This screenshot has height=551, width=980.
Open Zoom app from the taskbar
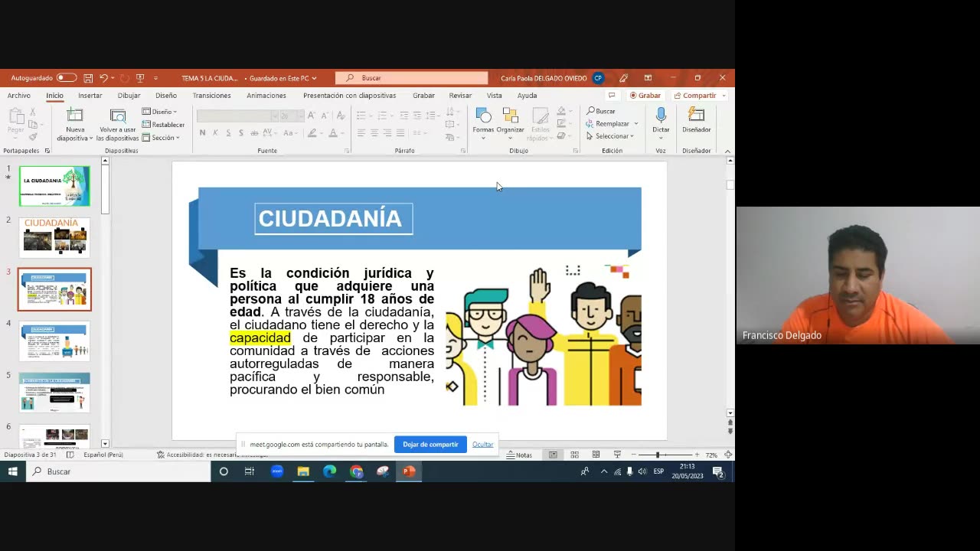tap(277, 471)
